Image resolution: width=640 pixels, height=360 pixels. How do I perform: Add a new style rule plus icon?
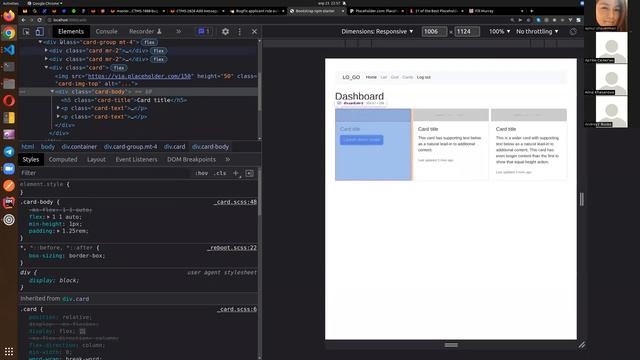coord(236,173)
